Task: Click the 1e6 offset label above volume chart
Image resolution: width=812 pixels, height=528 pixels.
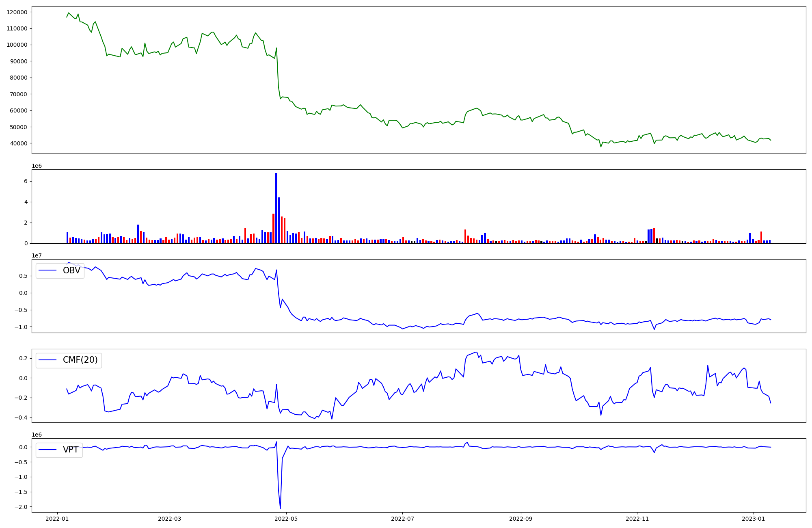Action: pyautogui.click(x=37, y=166)
